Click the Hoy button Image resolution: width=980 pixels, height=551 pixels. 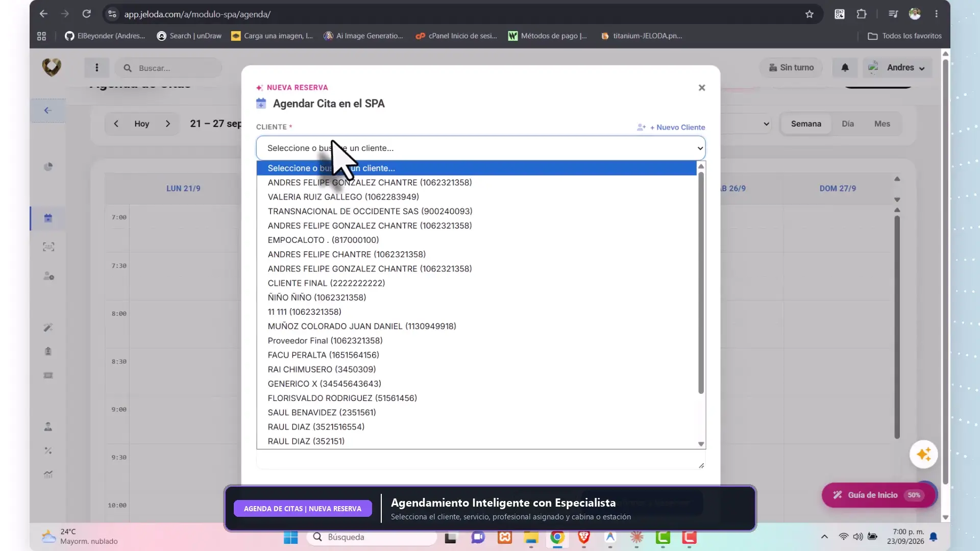pyautogui.click(x=141, y=123)
